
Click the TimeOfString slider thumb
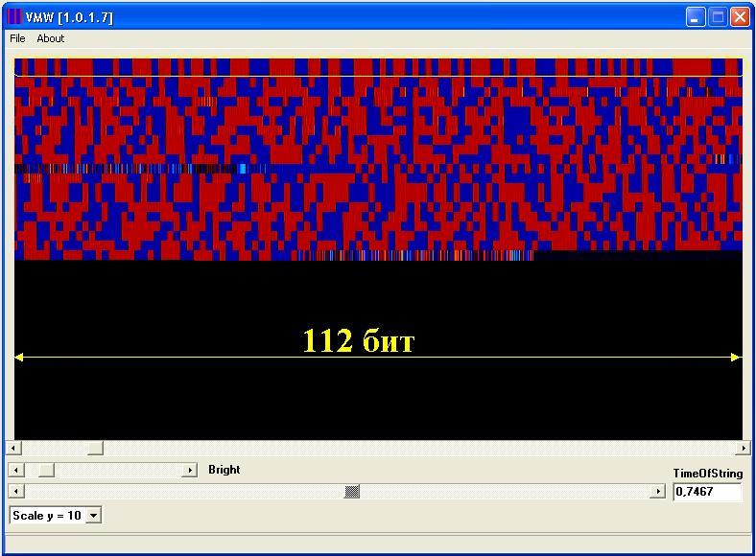click(352, 492)
